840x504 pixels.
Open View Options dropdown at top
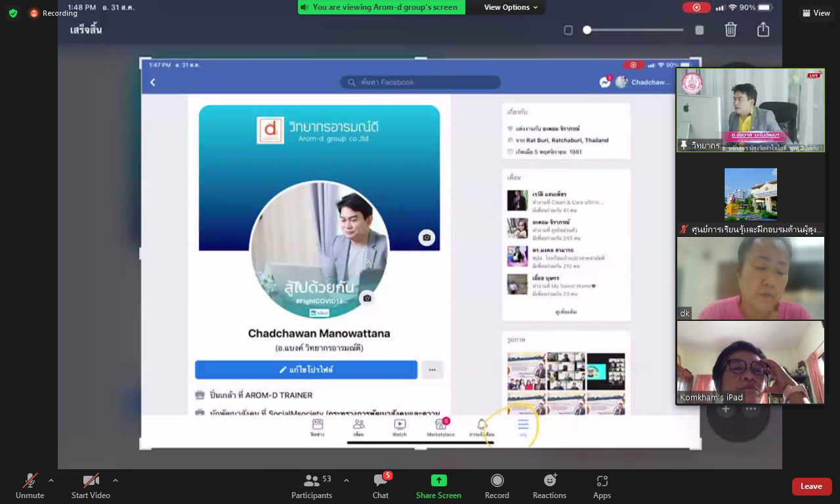tap(511, 7)
